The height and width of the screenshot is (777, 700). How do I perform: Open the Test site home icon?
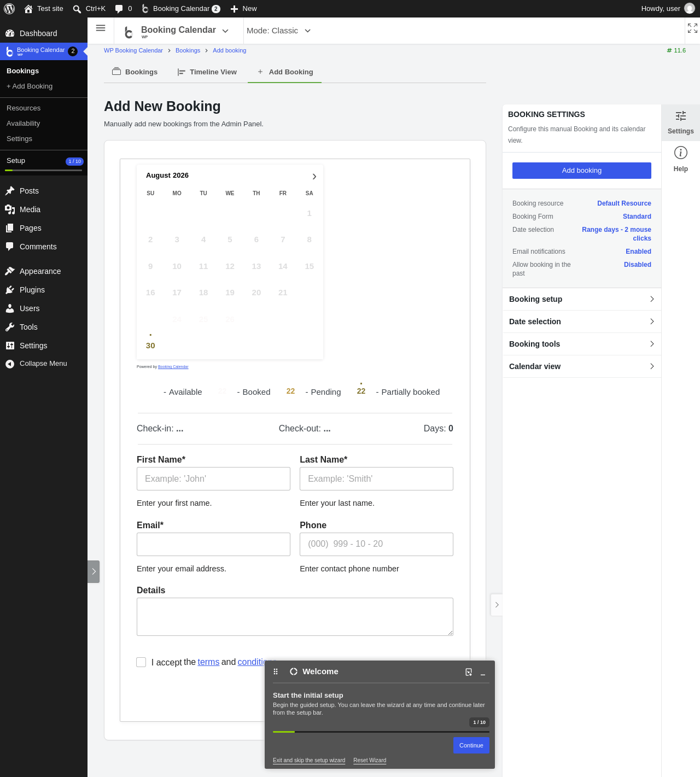click(28, 9)
